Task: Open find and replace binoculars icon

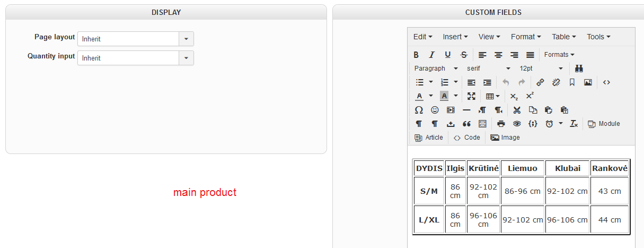Action: (579, 69)
